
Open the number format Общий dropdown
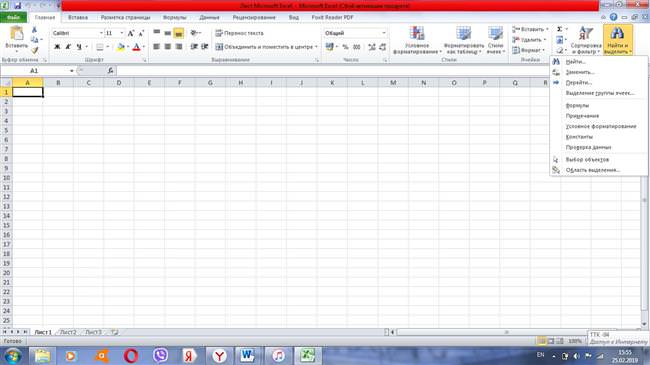point(383,33)
